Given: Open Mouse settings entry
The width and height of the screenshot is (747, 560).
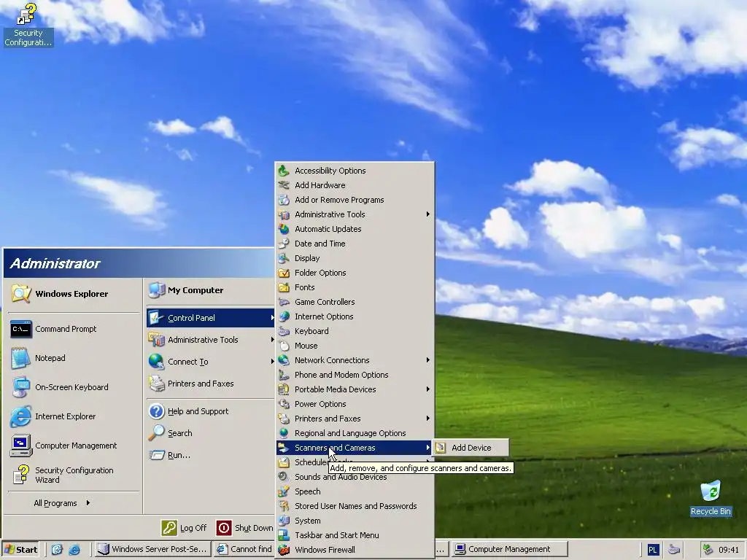Looking at the screenshot, I should coord(355,346).
